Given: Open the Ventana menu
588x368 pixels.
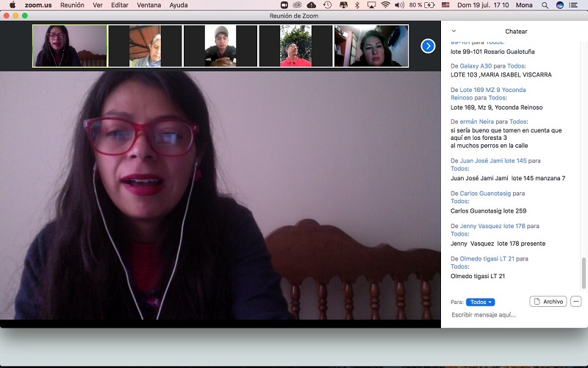Looking at the screenshot, I should coord(149,5).
